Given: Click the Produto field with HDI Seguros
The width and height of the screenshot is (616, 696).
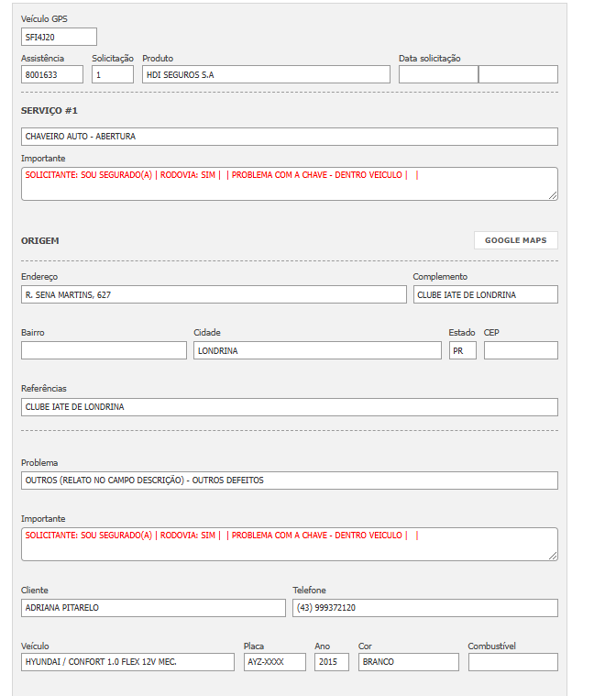Looking at the screenshot, I should [266, 74].
